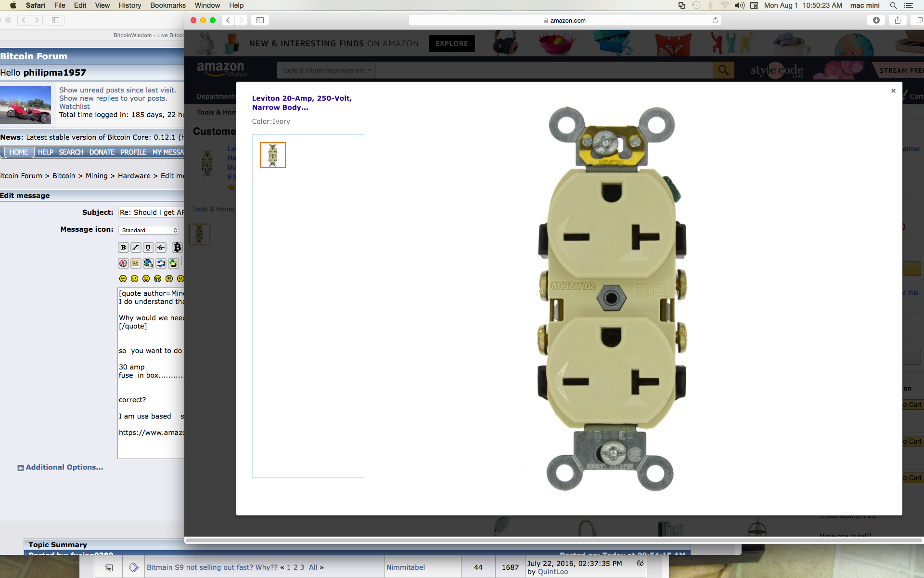The image size is (924, 578).
Task: Click the EXPLORE button on Amazon banner
Action: (451, 43)
